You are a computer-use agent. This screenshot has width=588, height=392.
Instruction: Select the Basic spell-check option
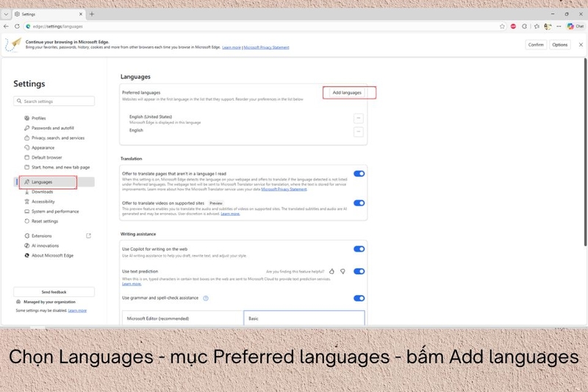point(304,318)
